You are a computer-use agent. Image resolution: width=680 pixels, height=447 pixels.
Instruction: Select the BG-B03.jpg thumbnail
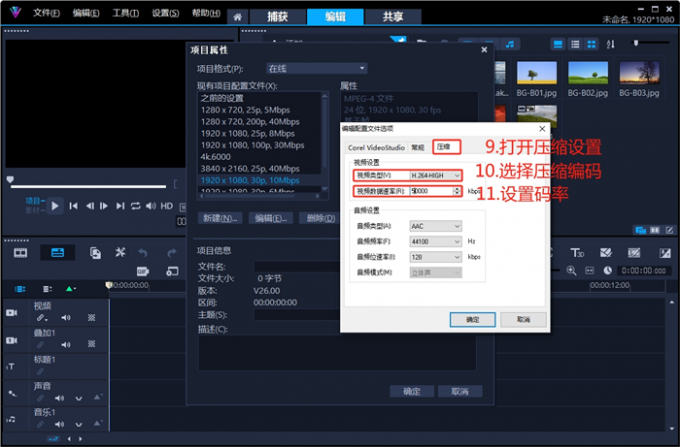639,73
